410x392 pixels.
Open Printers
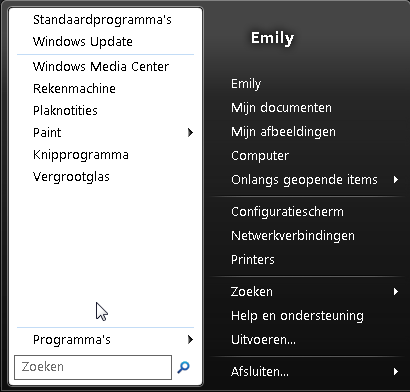[253, 260]
